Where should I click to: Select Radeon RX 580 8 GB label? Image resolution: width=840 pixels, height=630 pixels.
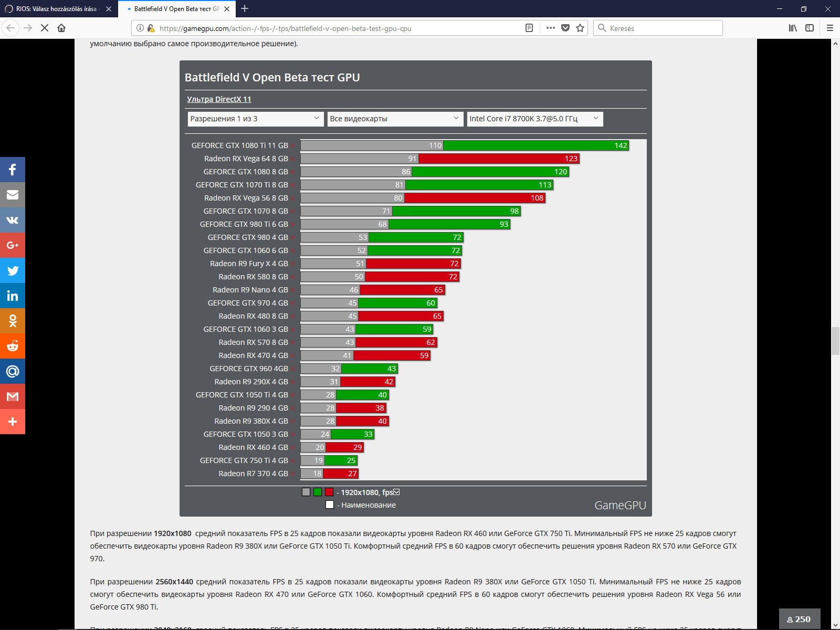point(253,277)
